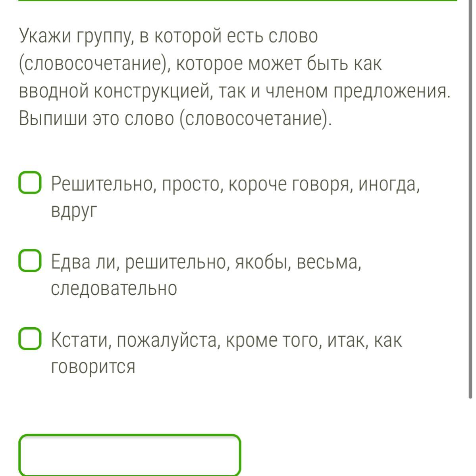476x476 pixels.
Task: Choose the option text "Решительно, просто, короче говоря, иногда"
Action: pyautogui.click(x=235, y=184)
